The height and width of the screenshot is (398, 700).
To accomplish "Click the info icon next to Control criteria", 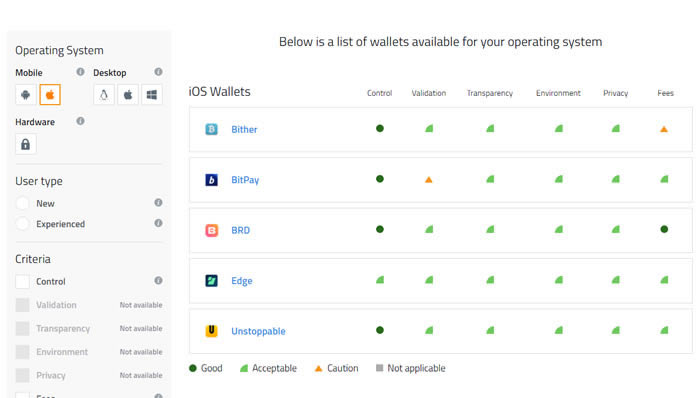I will 158,280.
